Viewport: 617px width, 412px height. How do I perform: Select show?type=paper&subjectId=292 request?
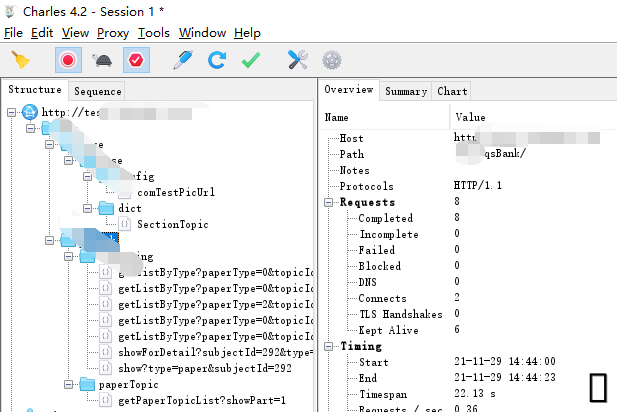[x=205, y=368]
